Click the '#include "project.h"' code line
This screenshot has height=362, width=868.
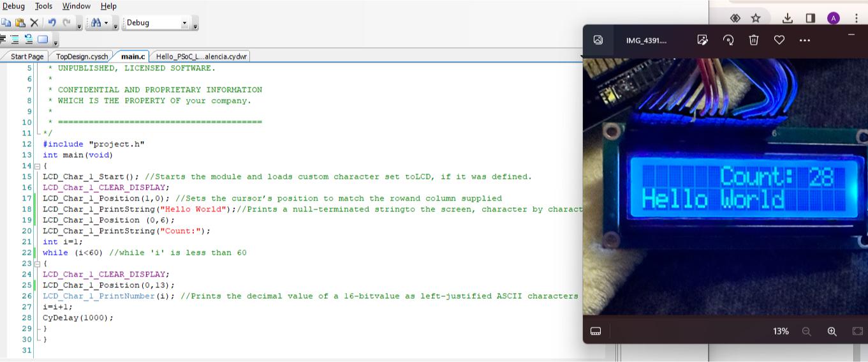[94, 144]
